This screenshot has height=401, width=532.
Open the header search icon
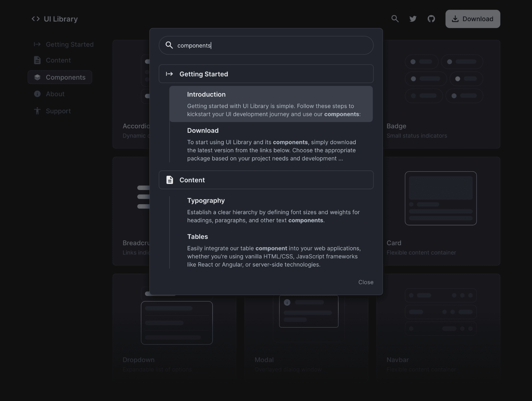395,19
